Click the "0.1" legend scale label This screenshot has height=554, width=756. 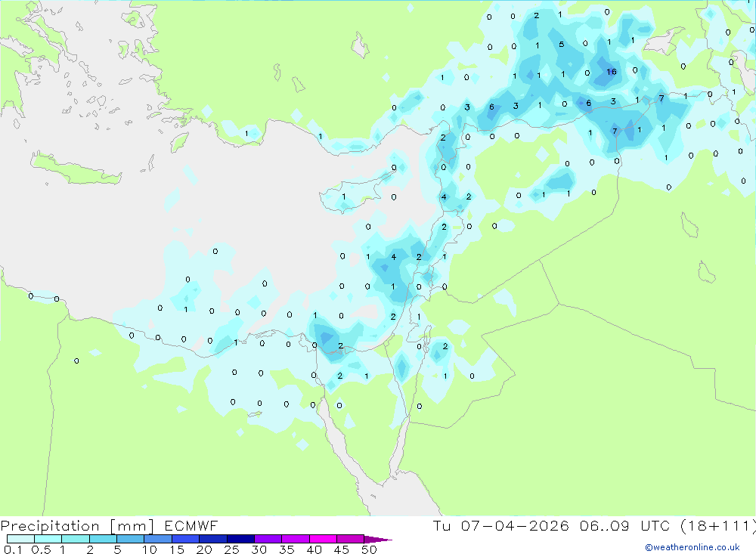[x=13, y=549]
